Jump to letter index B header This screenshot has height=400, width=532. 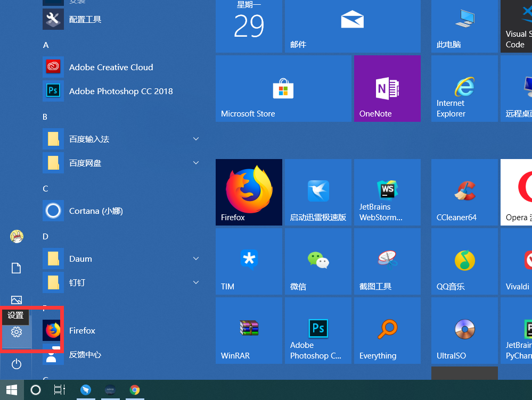[x=45, y=117]
